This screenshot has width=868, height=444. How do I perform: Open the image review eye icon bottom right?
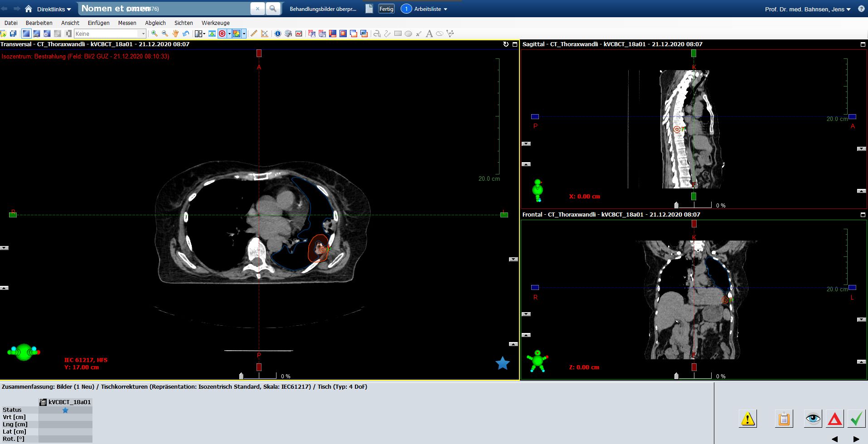tap(813, 418)
